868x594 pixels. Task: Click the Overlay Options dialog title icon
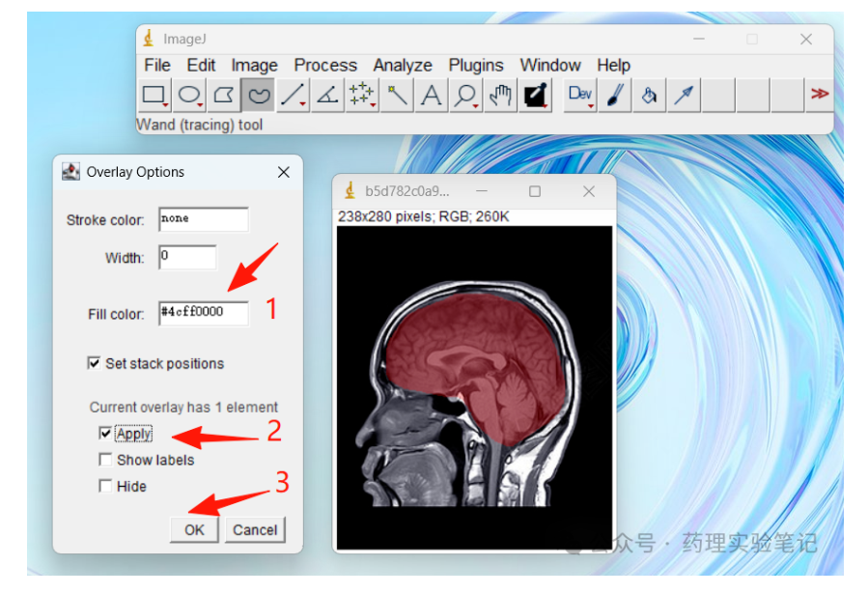70,172
